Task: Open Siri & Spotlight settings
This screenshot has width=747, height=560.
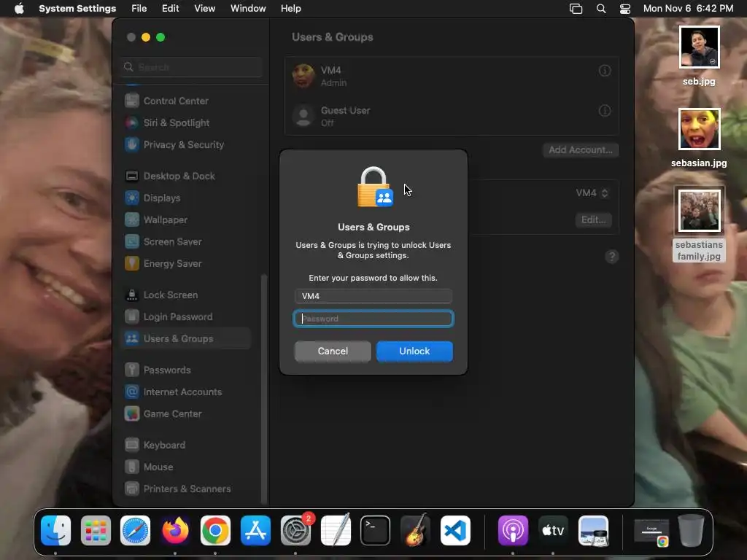Action: point(186,122)
